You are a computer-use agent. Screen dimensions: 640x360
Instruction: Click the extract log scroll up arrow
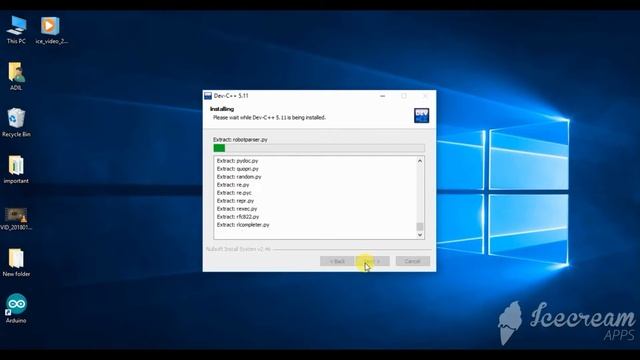(x=420, y=161)
